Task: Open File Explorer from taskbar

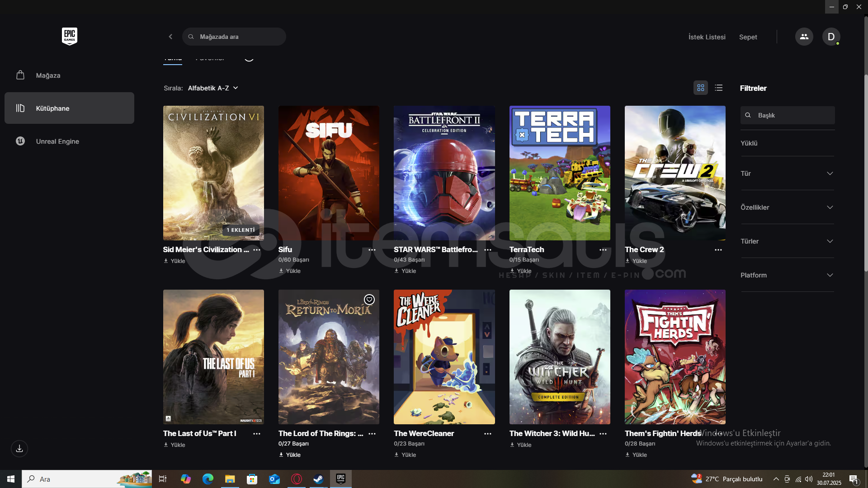Action: click(230, 479)
